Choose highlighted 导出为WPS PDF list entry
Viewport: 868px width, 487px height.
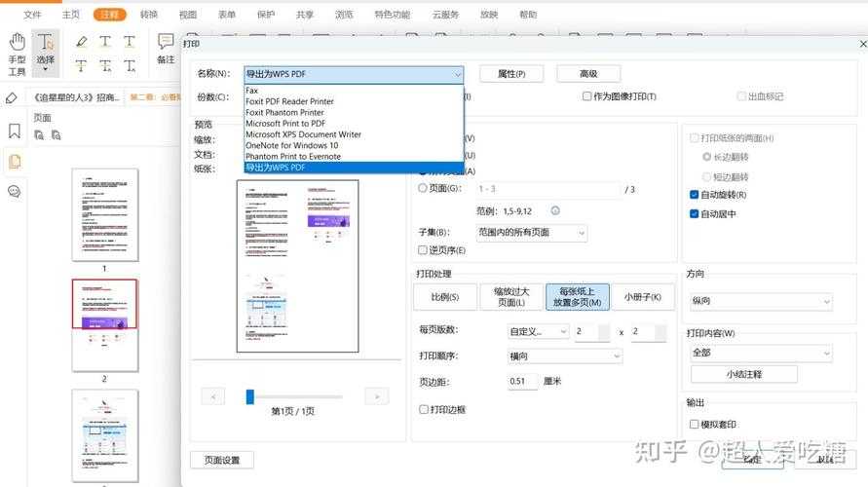coord(354,168)
